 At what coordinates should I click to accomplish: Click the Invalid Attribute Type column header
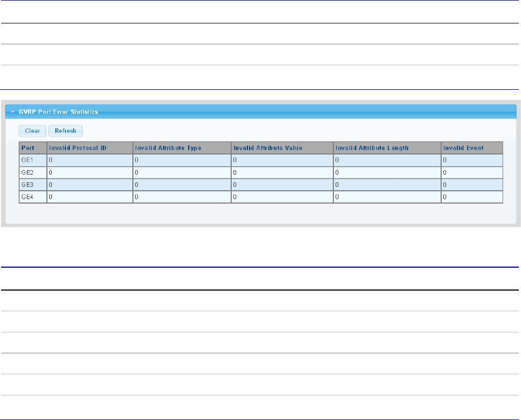tap(182, 148)
